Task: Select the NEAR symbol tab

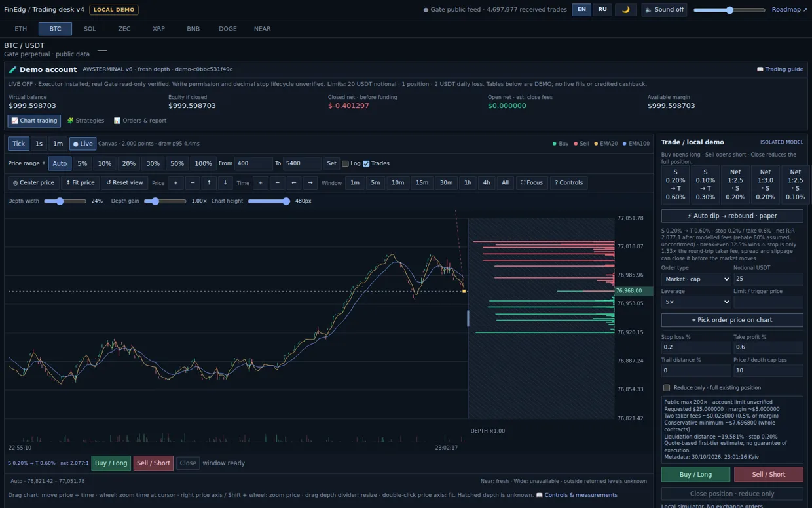Action: click(x=262, y=29)
